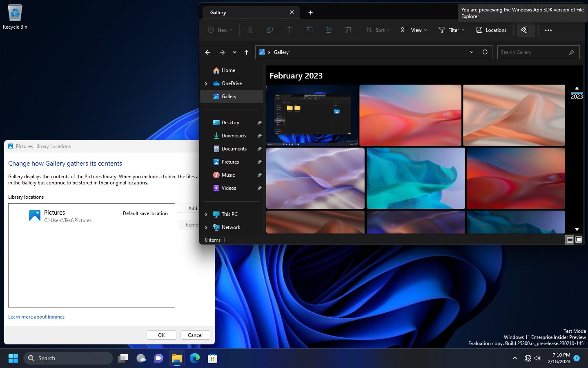Click the Share icon in the toolbar

tap(329, 30)
